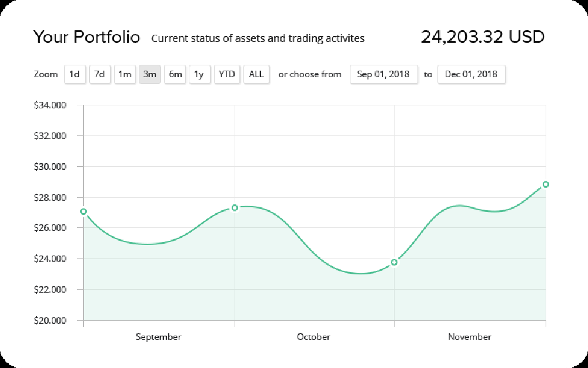Click the $28.000 axis label

[50, 197]
